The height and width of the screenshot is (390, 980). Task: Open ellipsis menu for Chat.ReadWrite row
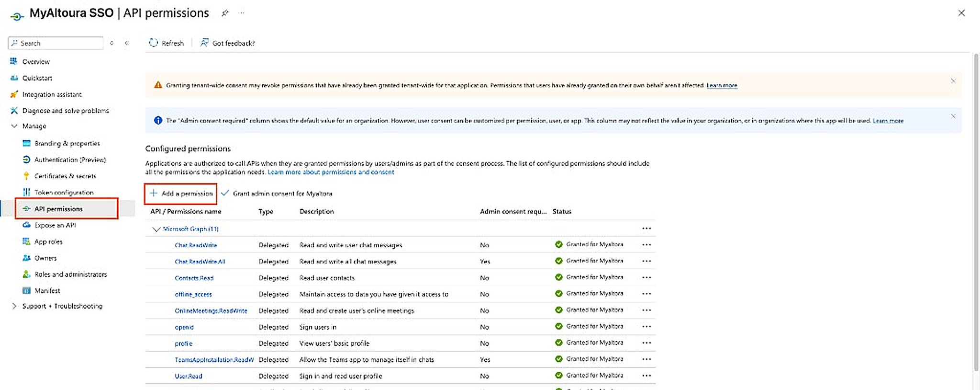(646, 245)
